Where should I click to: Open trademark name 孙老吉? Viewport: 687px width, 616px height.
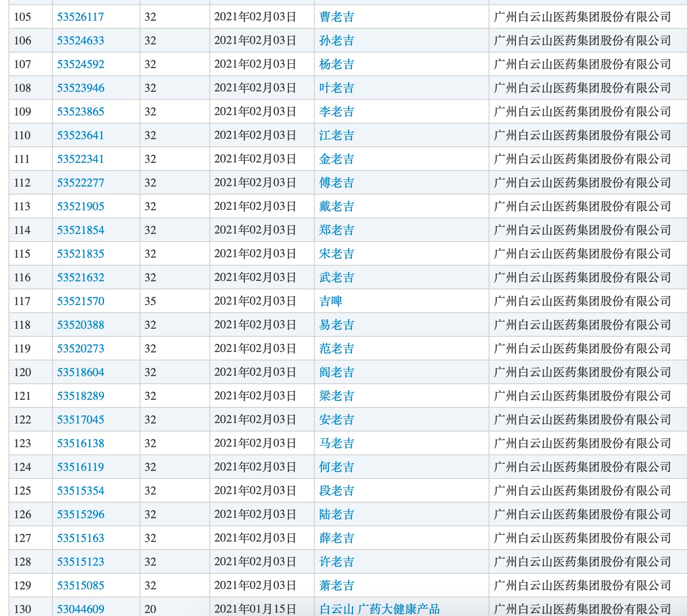pyautogui.click(x=337, y=41)
